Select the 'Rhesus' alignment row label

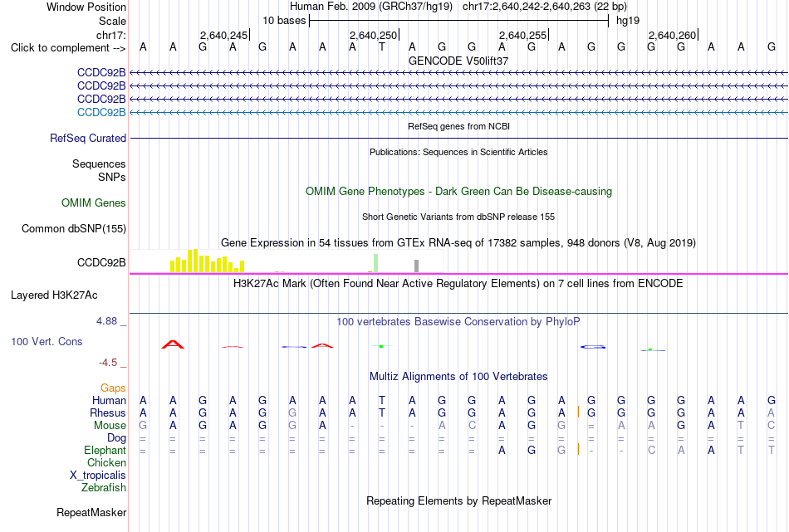click(107, 412)
